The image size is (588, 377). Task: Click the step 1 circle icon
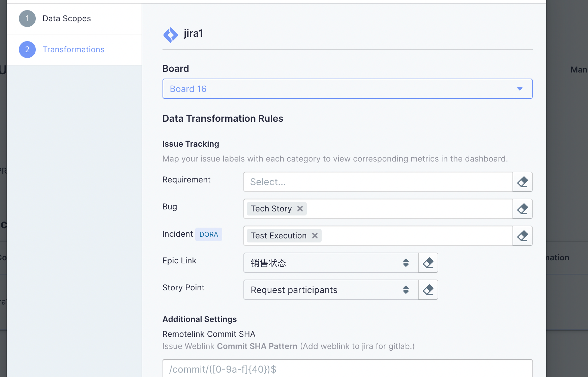pos(27,19)
